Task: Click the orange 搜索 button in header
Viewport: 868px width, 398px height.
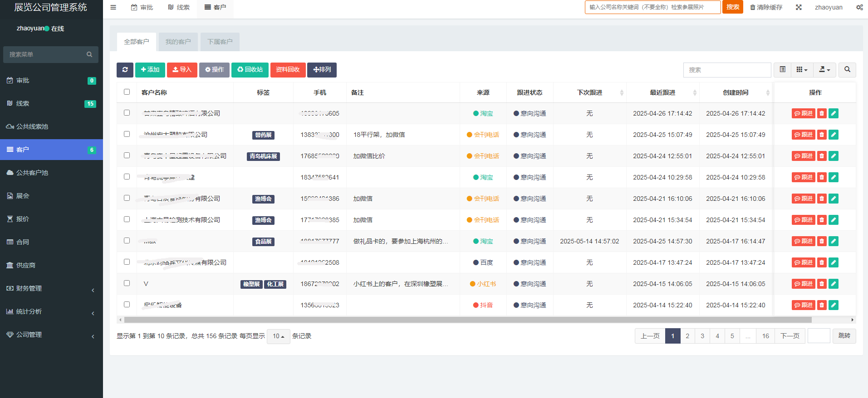Action: (732, 7)
